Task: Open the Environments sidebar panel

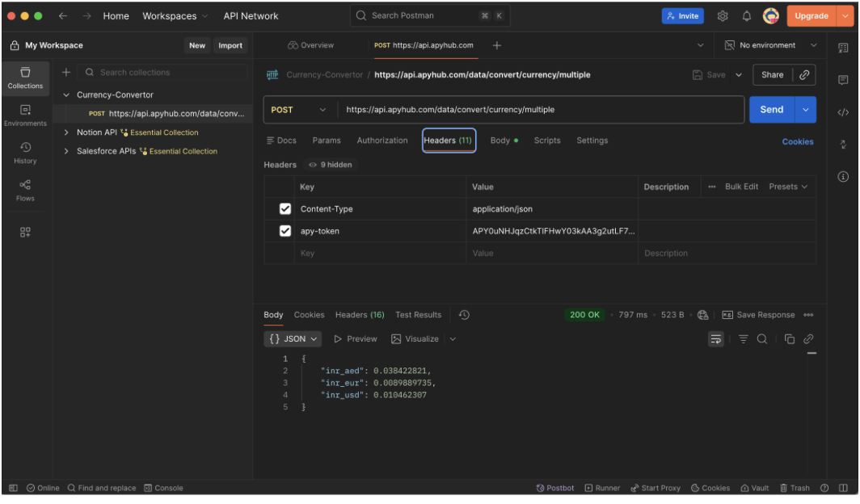Action: pos(25,115)
